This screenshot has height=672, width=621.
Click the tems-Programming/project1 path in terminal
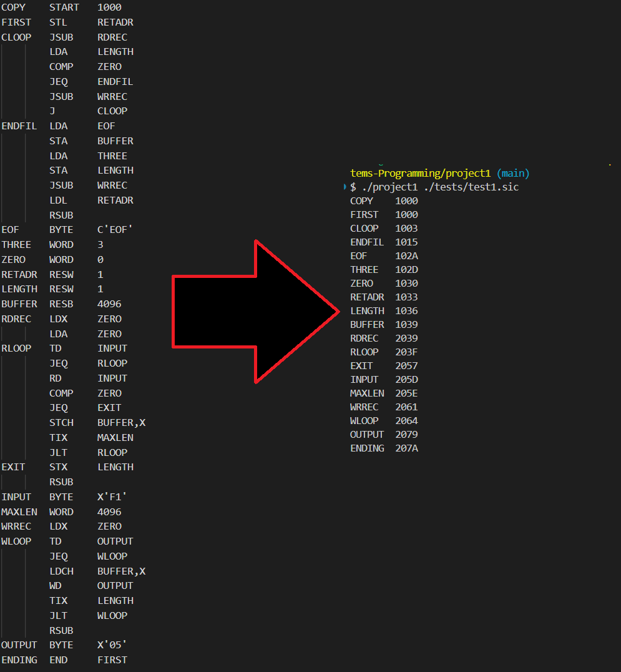click(420, 173)
